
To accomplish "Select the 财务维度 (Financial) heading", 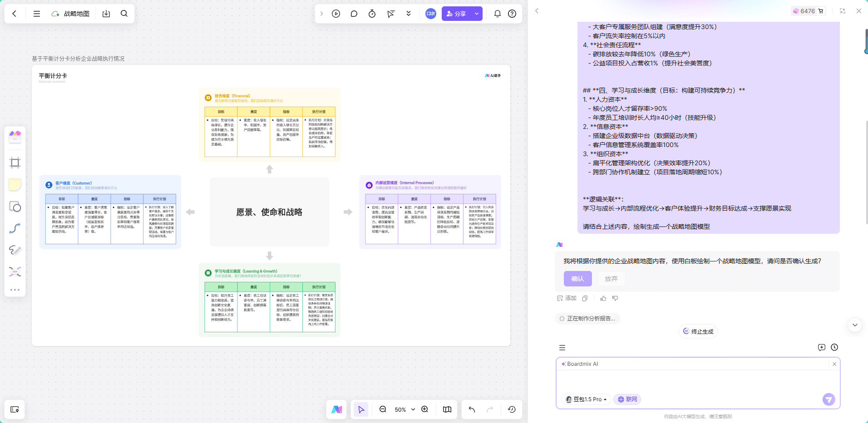I will [232, 96].
